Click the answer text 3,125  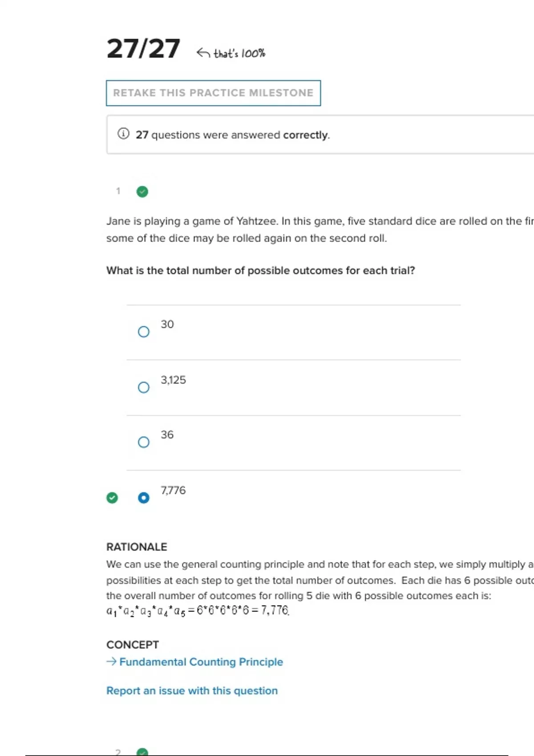173,380
